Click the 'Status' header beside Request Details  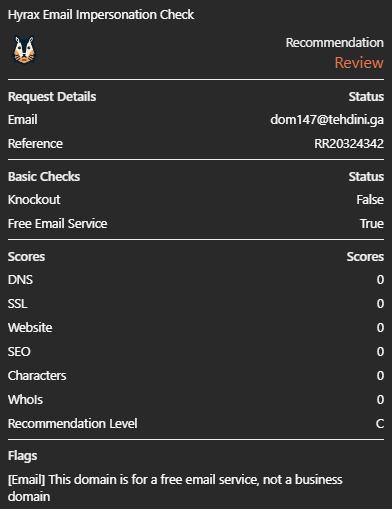point(366,97)
